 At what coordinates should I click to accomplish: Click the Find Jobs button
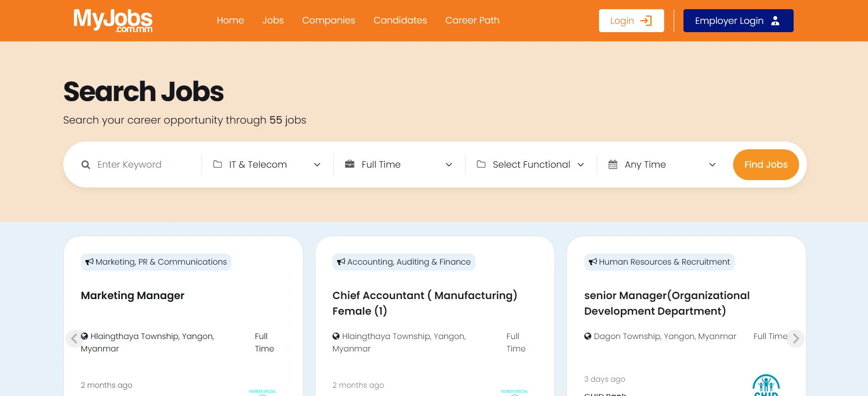coord(766,164)
